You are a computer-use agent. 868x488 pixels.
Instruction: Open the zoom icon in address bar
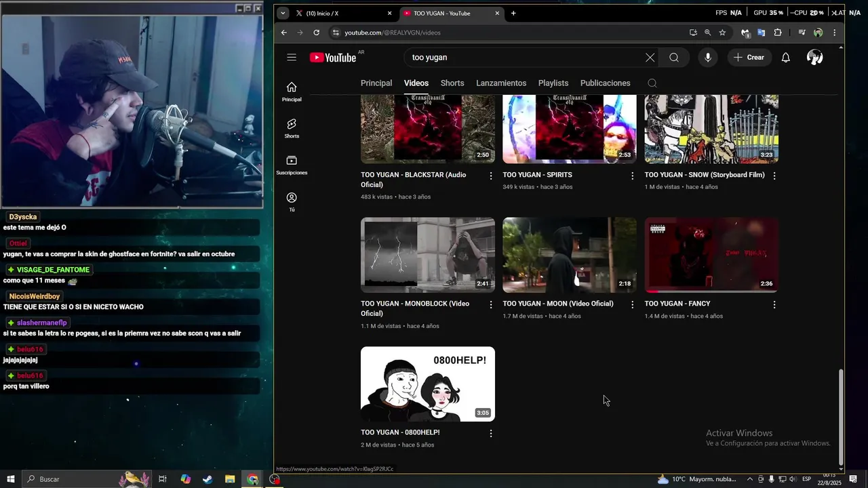tap(708, 33)
